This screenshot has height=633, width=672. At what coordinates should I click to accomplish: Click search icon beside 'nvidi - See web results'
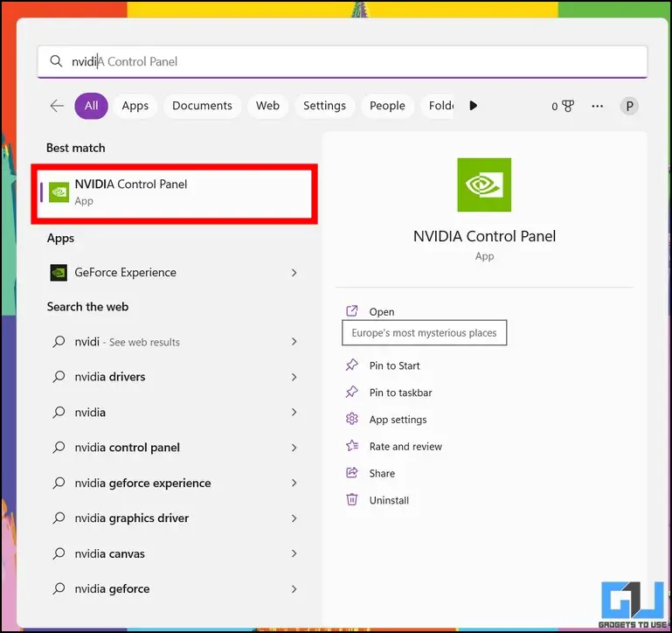coord(59,341)
